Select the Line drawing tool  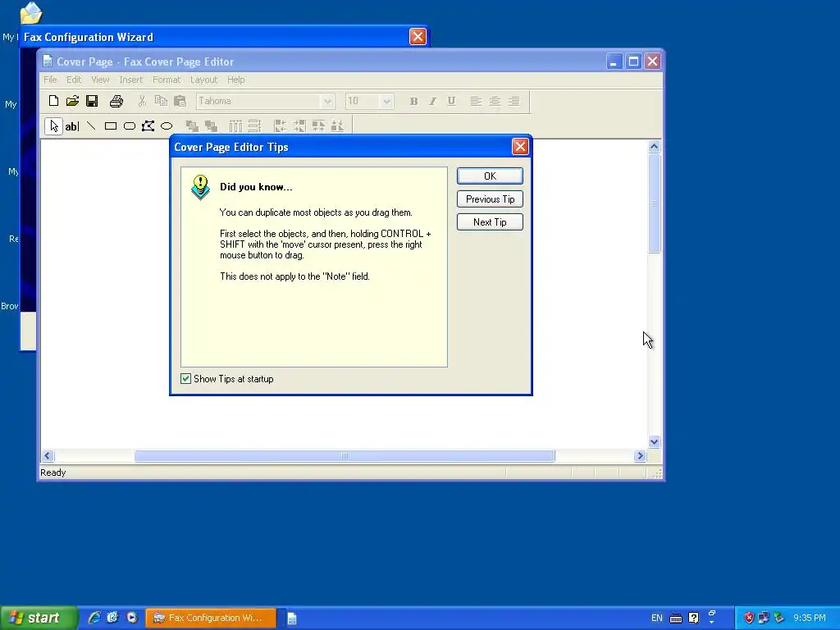coord(92,126)
